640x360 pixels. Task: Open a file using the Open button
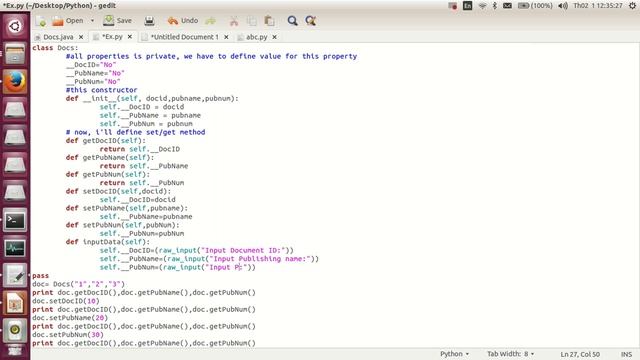pyautogui.click(x=68, y=21)
